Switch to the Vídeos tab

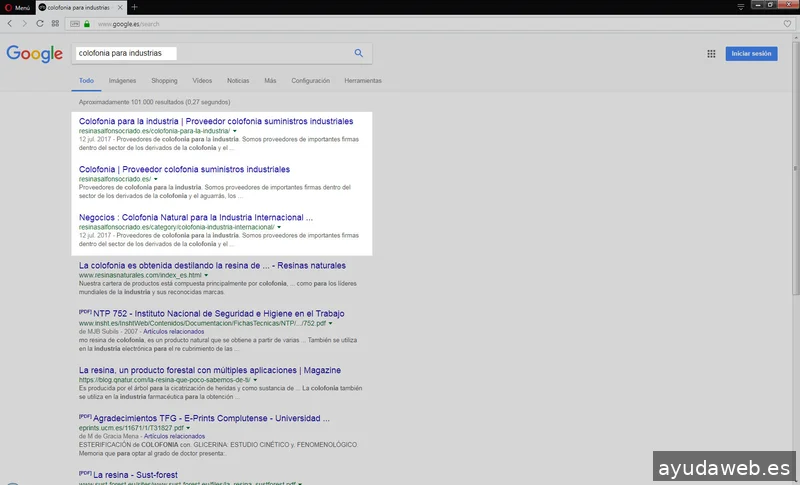(202, 81)
